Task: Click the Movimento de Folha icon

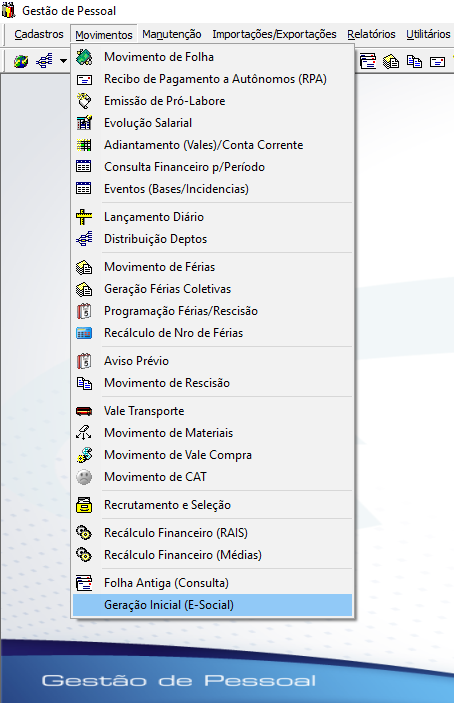Action: (x=84, y=57)
